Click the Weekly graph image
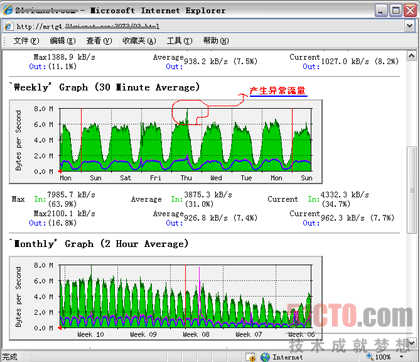420x362 pixels. pyautogui.click(x=166, y=141)
